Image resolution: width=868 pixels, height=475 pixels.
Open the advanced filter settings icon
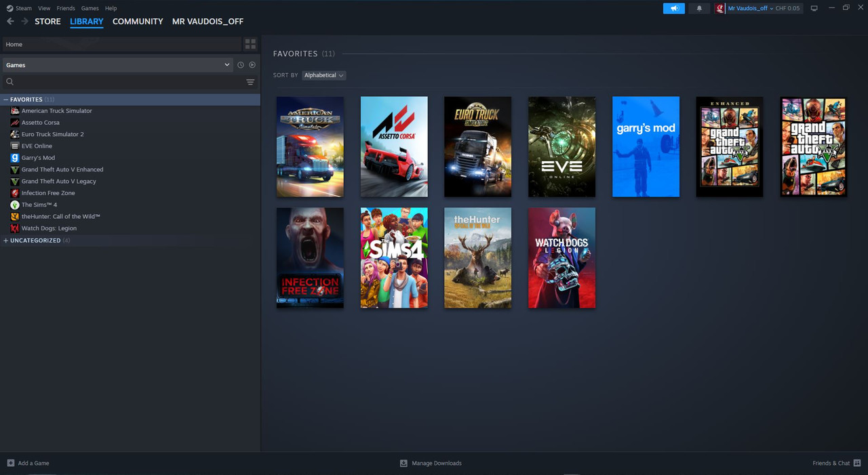[250, 82]
